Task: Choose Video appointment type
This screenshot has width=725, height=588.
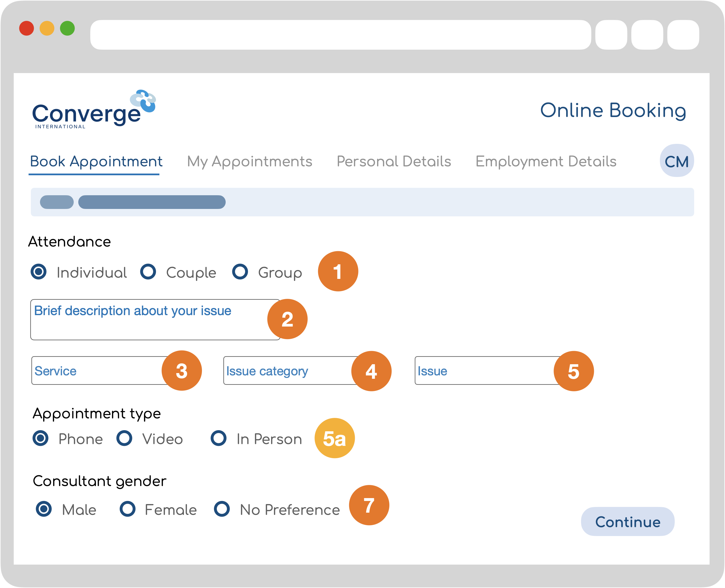Action: click(124, 438)
